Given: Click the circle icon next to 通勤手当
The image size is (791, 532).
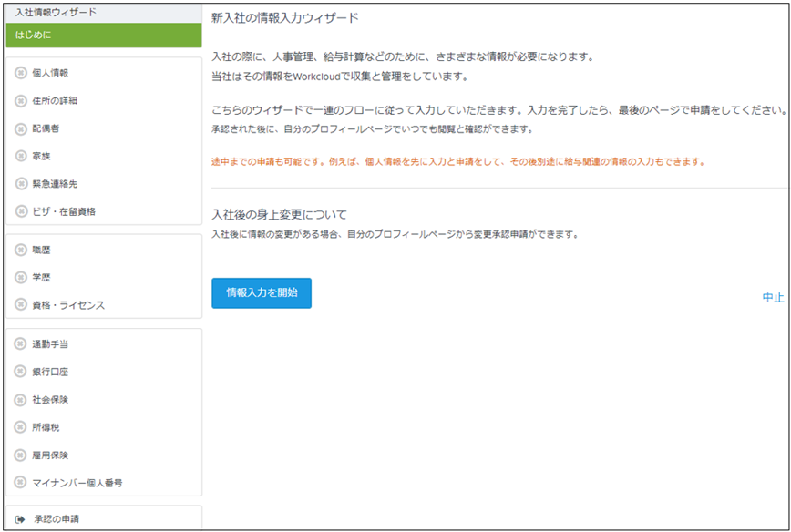Looking at the screenshot, I should click(21, 344).
